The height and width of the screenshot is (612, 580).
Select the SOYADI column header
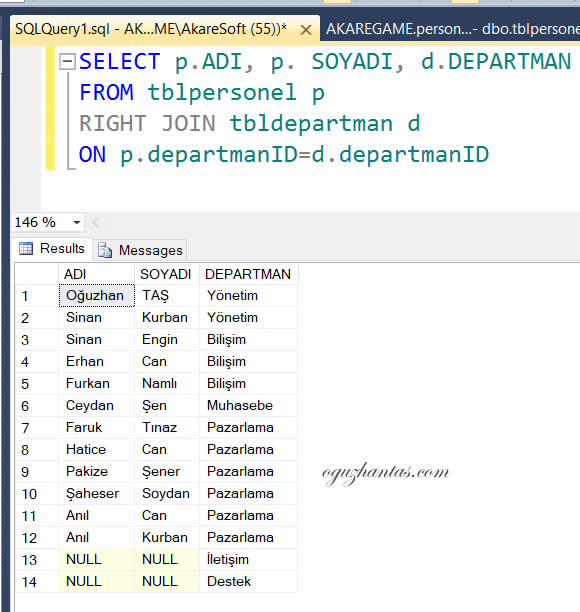pyautogui.click(x=167, y=274)
